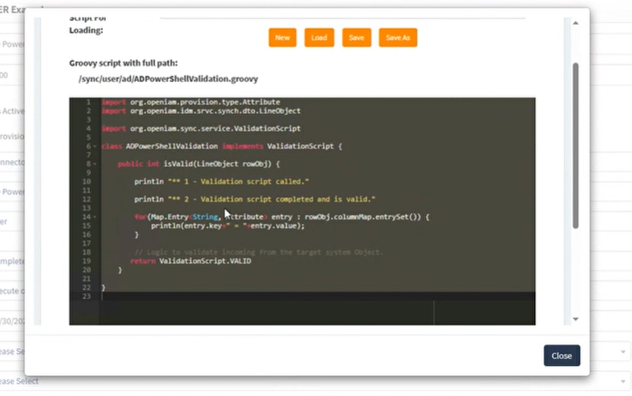Click line 2 import LineObject statement
Screen dimensions: 632x396
201,111
